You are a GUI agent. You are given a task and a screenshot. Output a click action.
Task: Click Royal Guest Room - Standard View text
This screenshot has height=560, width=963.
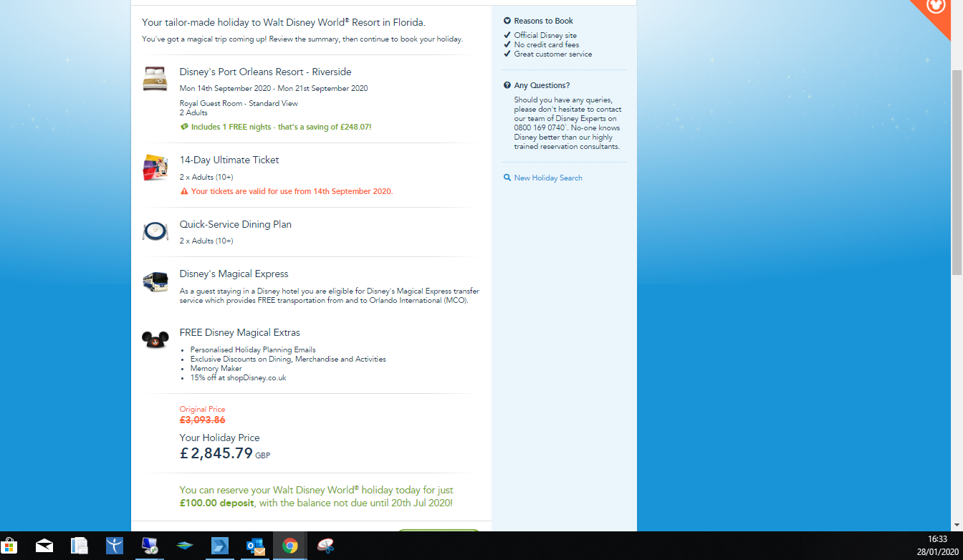pos(239,104)
